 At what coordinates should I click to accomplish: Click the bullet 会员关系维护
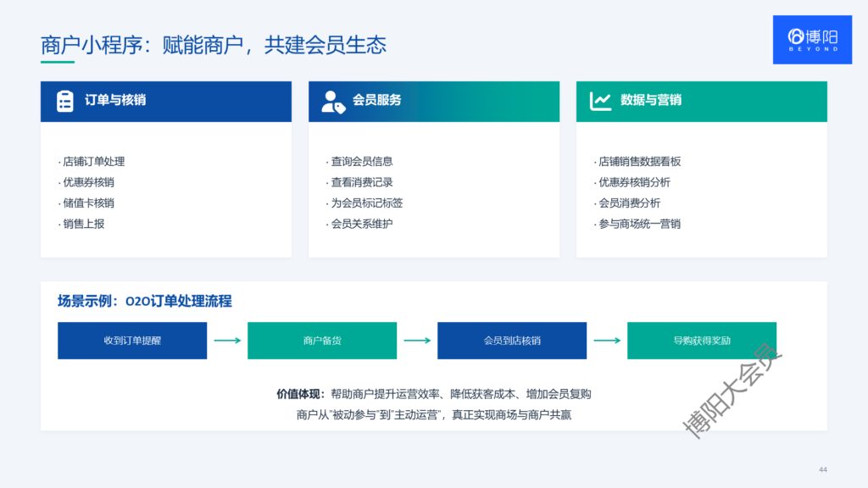(x=359, y=224)
